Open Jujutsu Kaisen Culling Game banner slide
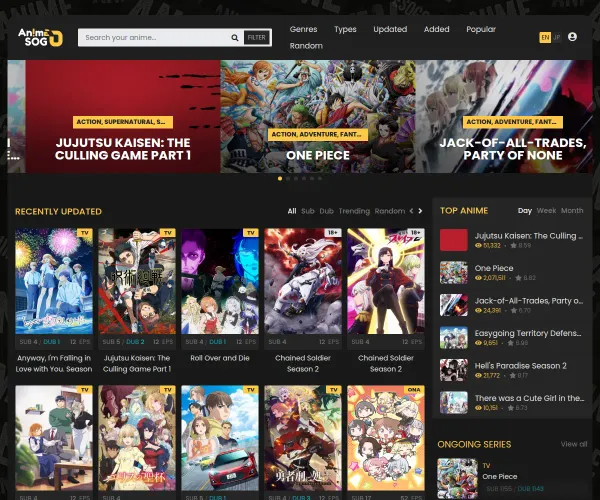600x500 pixels. tap(123, 116)
